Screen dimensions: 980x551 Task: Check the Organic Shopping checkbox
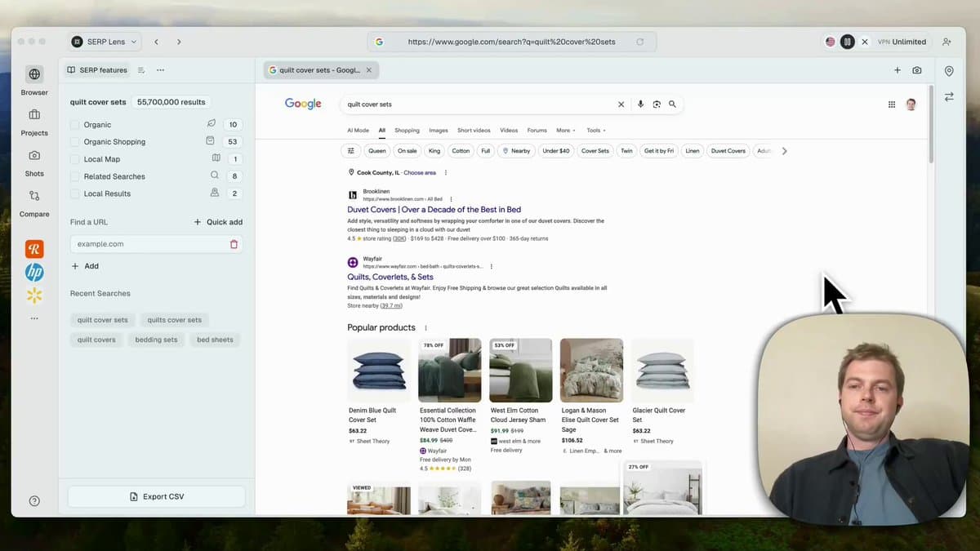[75, 142]
